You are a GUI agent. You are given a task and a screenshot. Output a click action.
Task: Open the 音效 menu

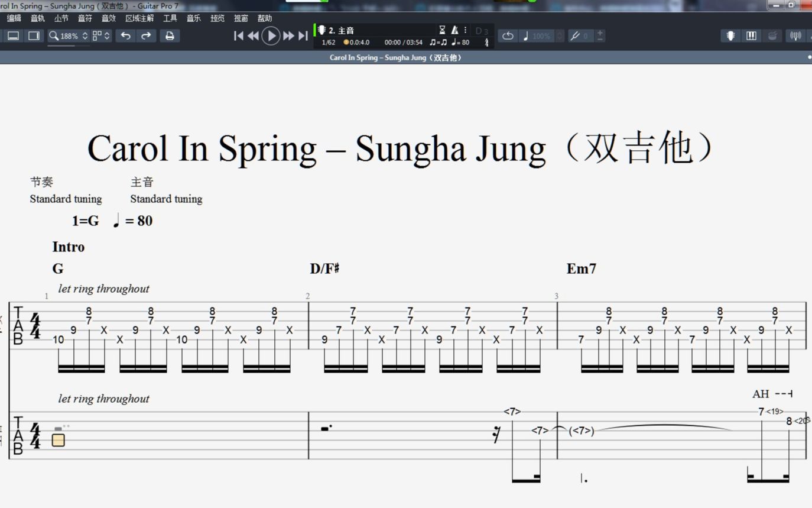point(109,18)
